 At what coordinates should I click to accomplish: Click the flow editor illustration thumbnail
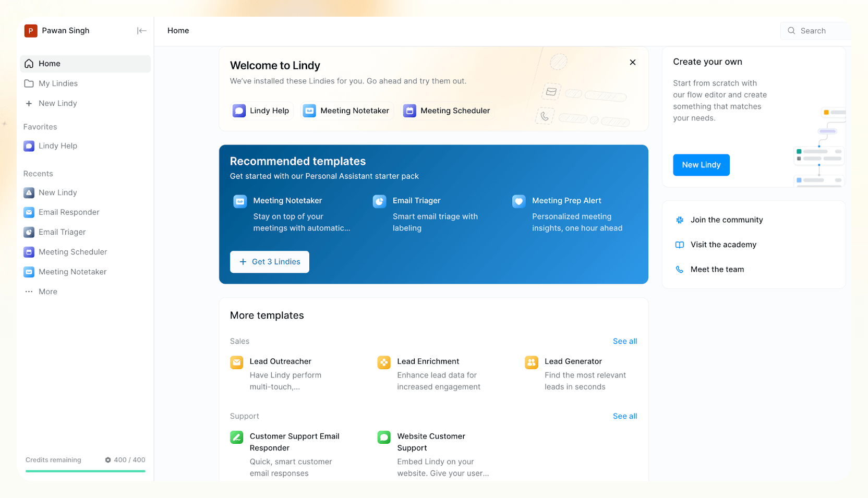click(x=819, y=147)
